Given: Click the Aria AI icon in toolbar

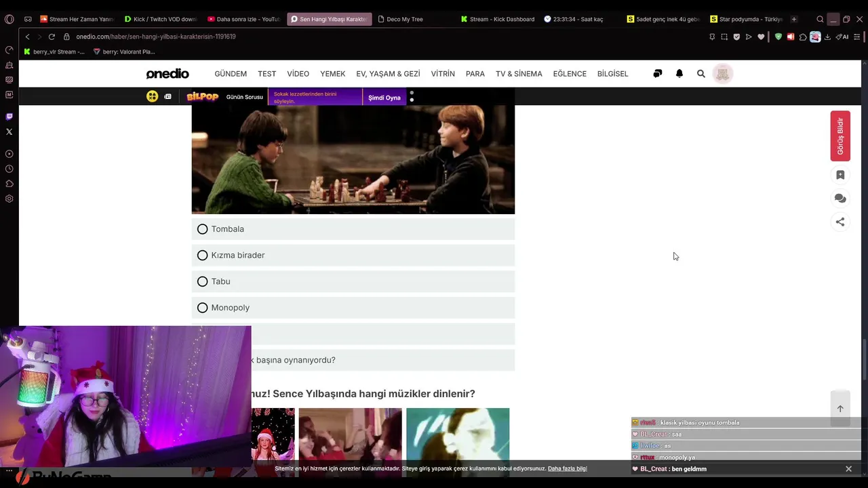Looking at the screenshot, I should (842, 37).
